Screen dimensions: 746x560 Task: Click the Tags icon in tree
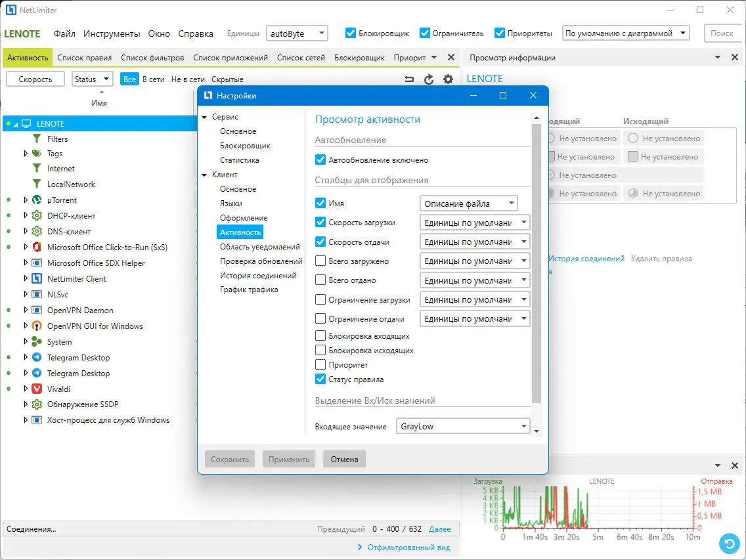tap(37, 153)
